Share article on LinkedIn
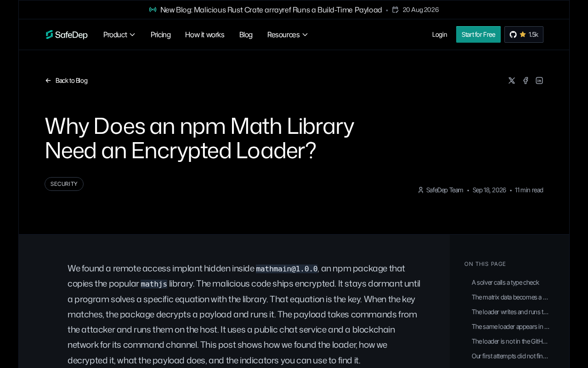This screenshot has width=588, height=368. click(x=539, y=80)
